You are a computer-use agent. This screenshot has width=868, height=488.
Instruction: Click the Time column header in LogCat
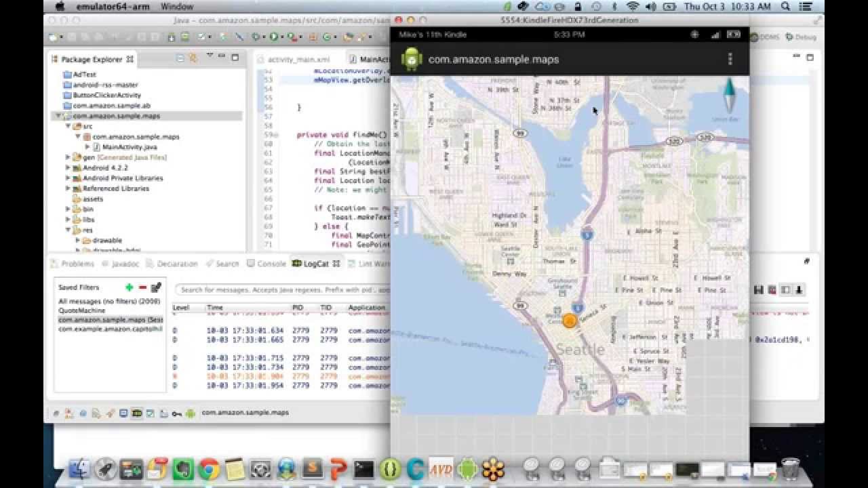click(215, 308)
